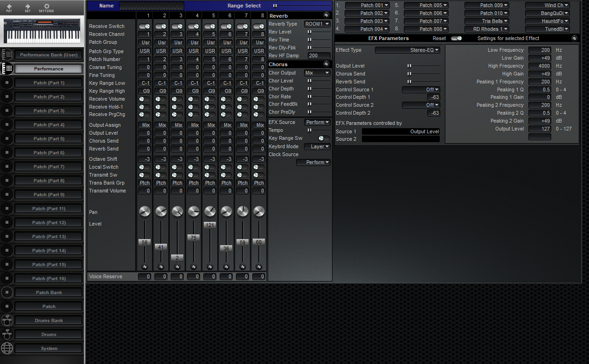Open the Effect Type Stereo-EQ dropdown
Screen dimensions: 589x364
(407, 50)
